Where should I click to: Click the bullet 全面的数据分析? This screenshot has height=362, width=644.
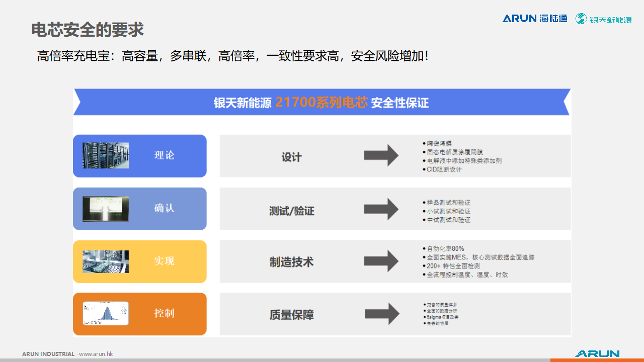click(x=441, y=311)
